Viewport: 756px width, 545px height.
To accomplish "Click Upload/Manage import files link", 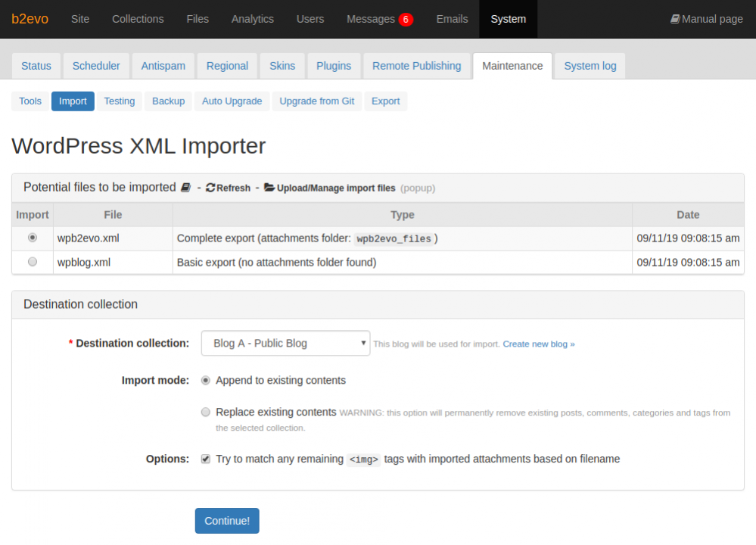I will point(336,188).
